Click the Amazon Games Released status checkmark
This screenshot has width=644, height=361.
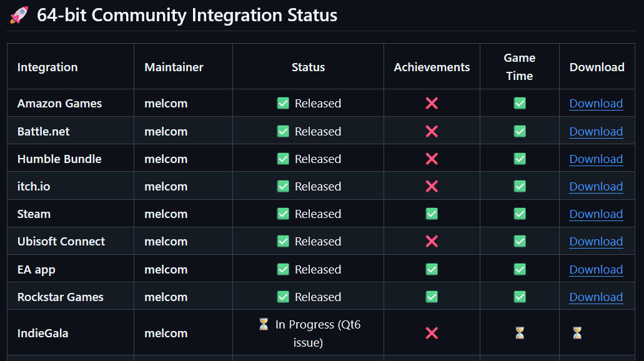tap(283, 103)
